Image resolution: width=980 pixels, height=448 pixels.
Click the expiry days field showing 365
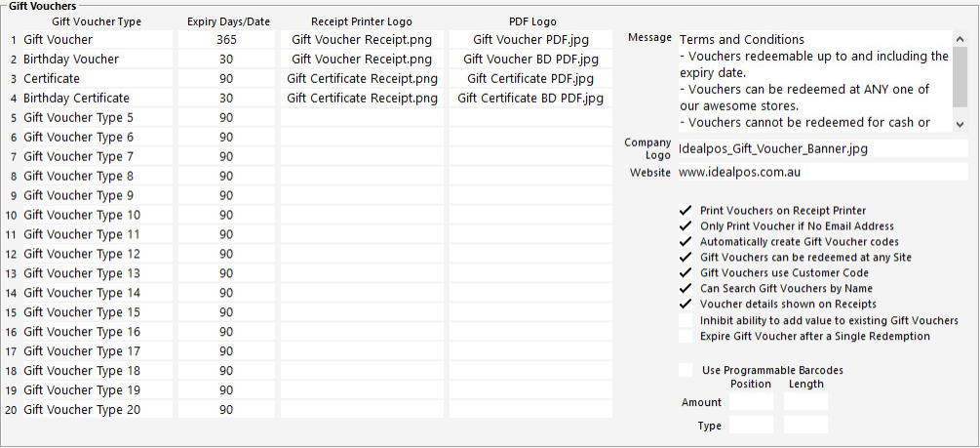coord(226,40)
